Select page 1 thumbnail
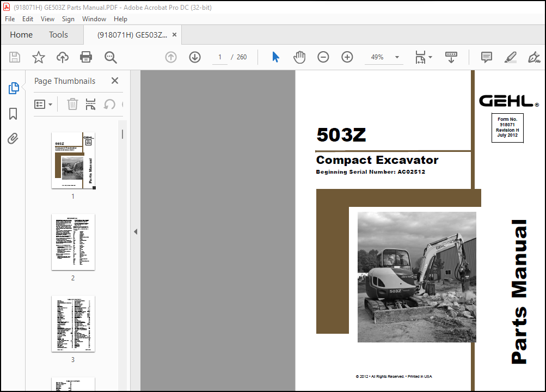 tap(73, 161)
